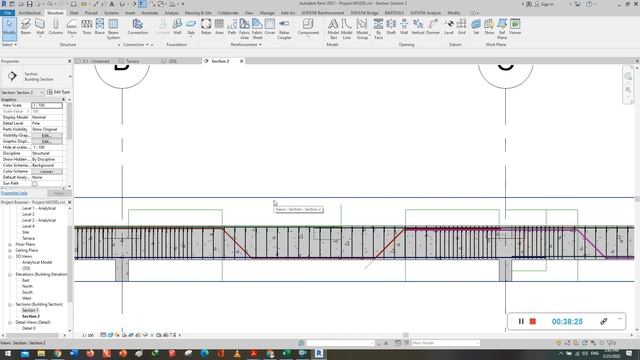640x360 pixels.
Task: Choose Path reinforcement tool
Action: click(x=232, y=27)
